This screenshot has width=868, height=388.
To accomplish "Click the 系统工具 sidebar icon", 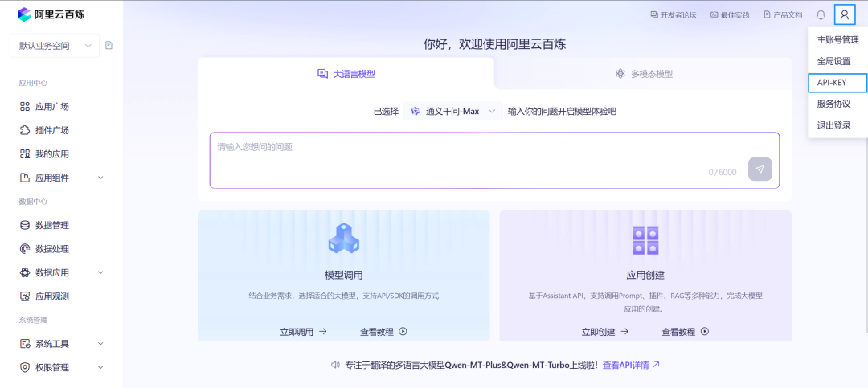I will coord(24,344).
